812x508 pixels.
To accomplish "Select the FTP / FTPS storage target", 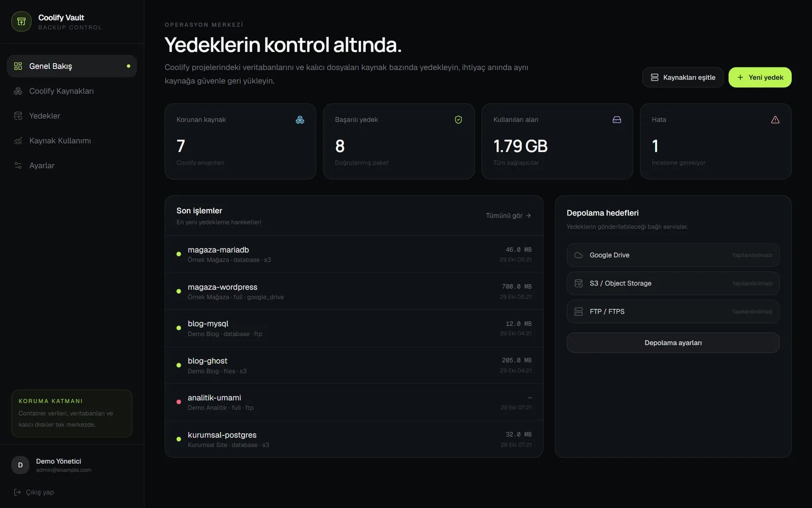I will pos(673,311).
